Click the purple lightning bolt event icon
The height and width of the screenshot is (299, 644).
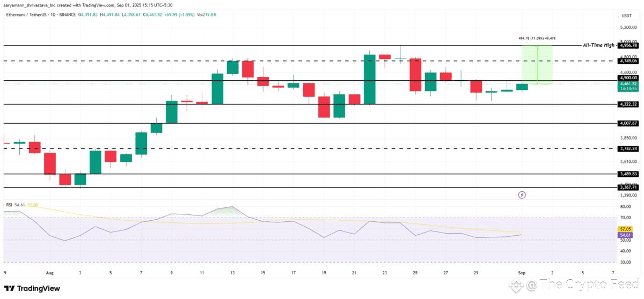tap(523, 195)
